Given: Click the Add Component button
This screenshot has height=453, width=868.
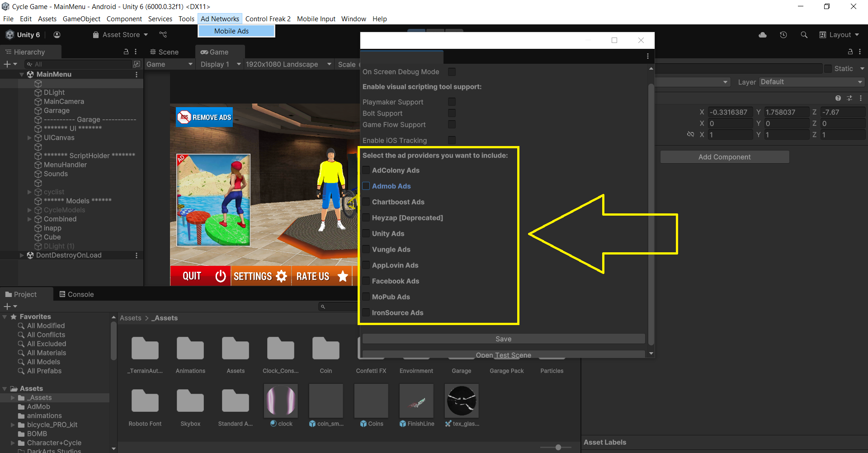Looking at the screenshot, I should point(724,157).
